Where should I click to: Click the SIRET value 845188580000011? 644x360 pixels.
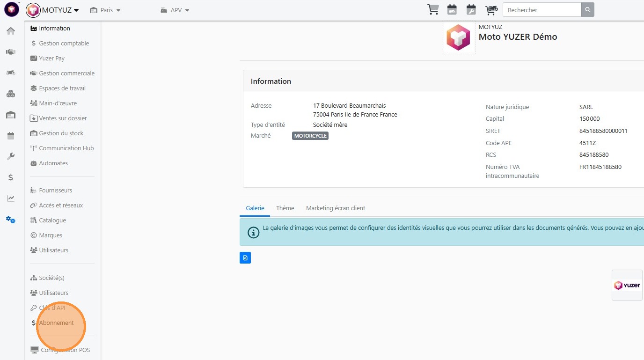pyautogui.click(x=604, y=131)
